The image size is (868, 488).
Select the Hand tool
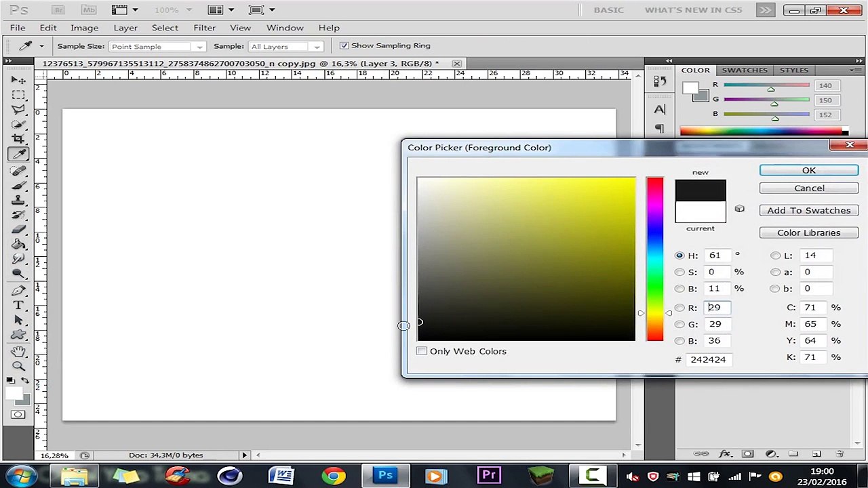[18, 352]
